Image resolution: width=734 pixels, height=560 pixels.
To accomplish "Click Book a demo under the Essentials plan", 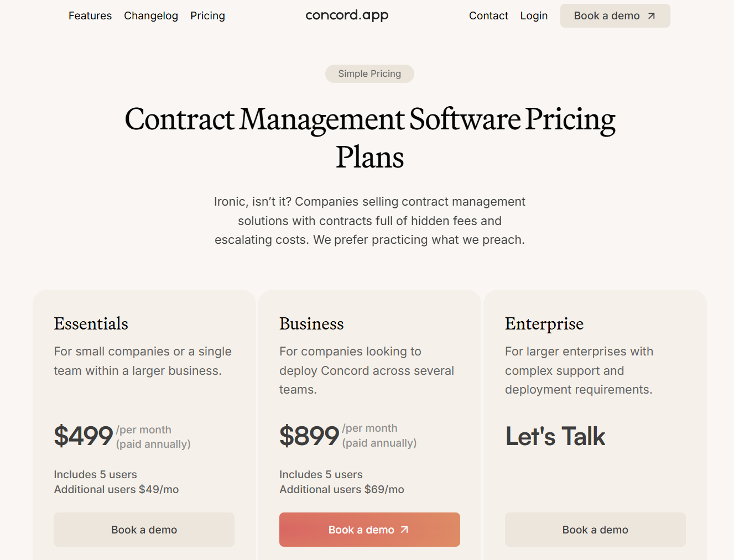I will click(144, 530).
